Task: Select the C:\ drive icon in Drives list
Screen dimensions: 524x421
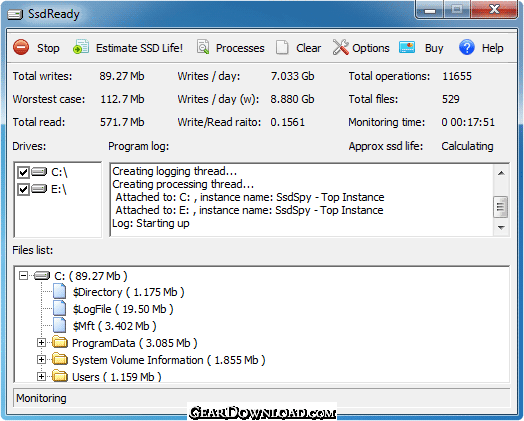Action: [39, 172]
